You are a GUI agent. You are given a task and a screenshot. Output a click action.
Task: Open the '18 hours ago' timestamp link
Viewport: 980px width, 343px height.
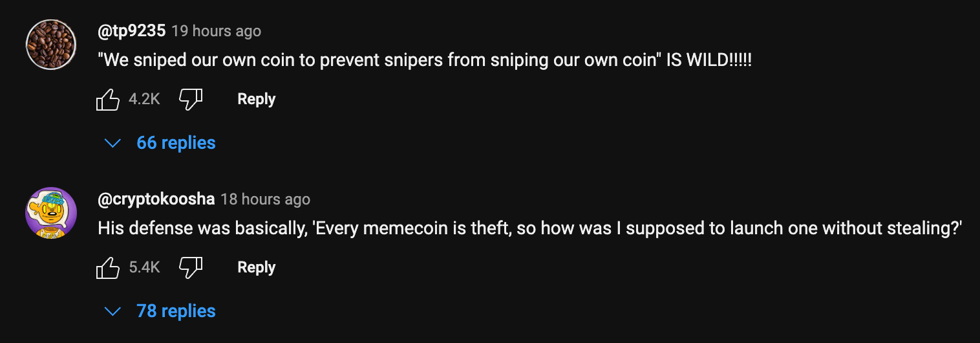pyautogui.click(x=266, y=199)
